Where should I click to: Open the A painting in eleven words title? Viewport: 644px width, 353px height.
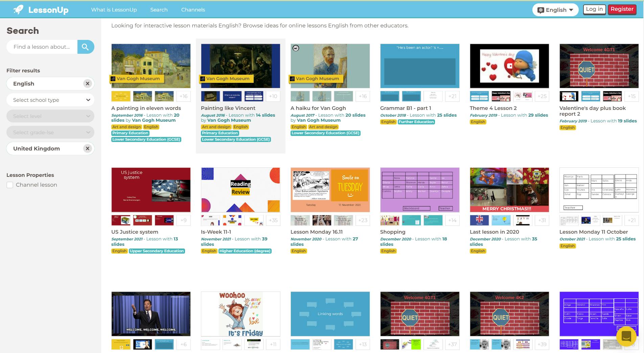(x=146, y=108)
